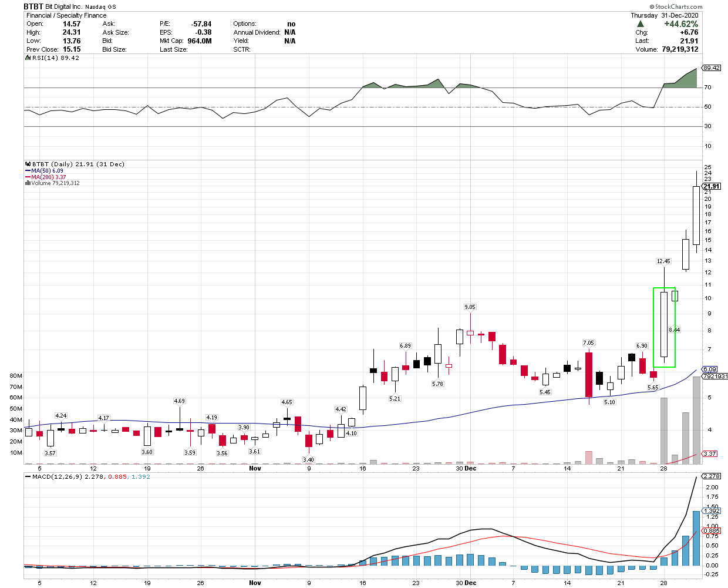Click the RSI(14) legend marker icon
The width and height of the screenshot is (728, 588).
(x=28, y=58)
